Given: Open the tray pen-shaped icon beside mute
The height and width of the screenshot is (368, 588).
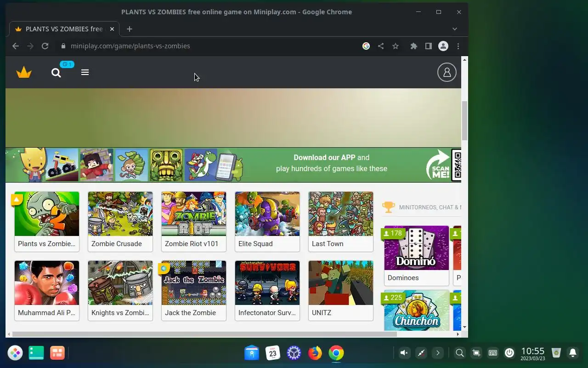Looking at the screenshot, I should pos(421,353).
